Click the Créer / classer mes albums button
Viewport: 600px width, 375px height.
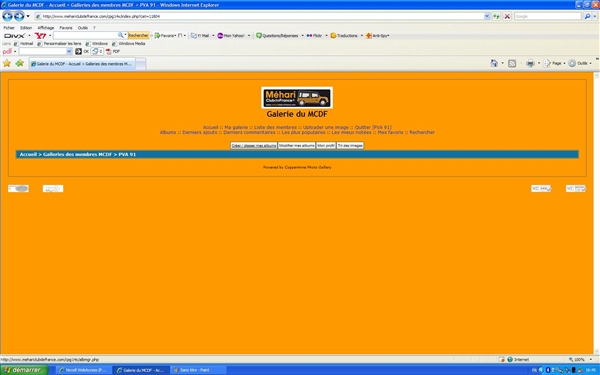click(x=254, y=146)
